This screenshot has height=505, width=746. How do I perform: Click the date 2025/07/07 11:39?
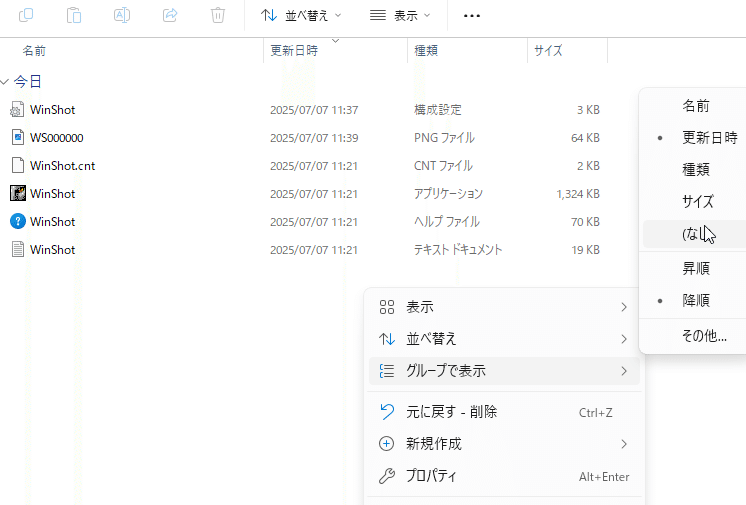point(314,138)
